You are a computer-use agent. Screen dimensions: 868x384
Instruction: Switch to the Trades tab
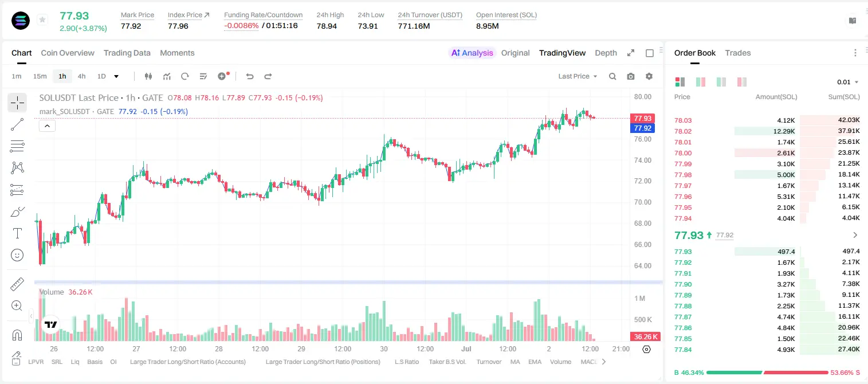737,53
